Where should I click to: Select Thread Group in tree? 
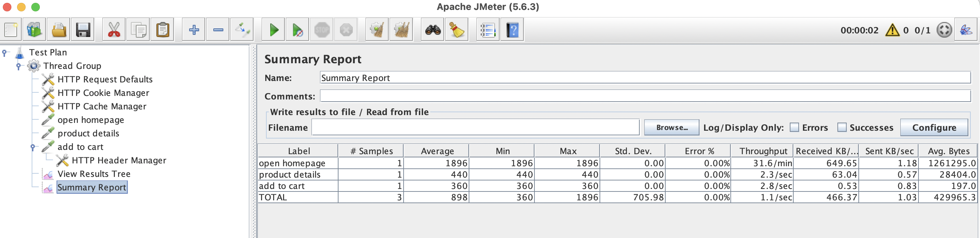(x=72, y=66)
